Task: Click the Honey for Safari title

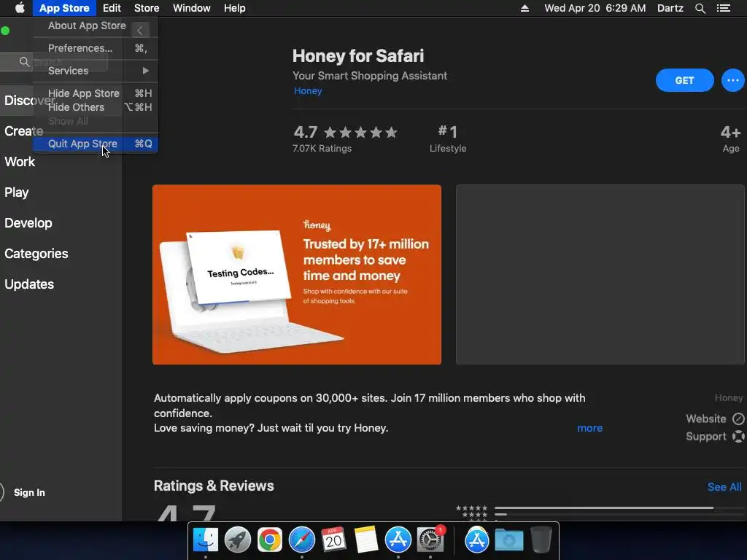Action: (358, 55)
